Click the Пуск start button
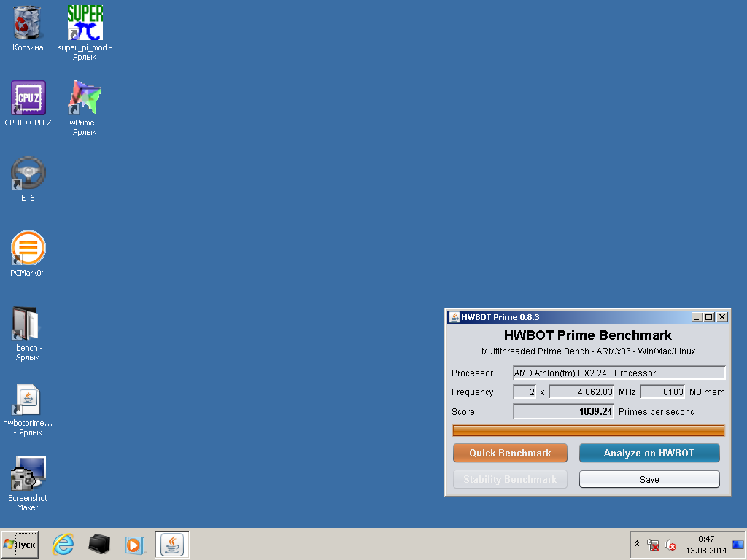The width and height of the screenshot is (747, 560). click(20, 544)
